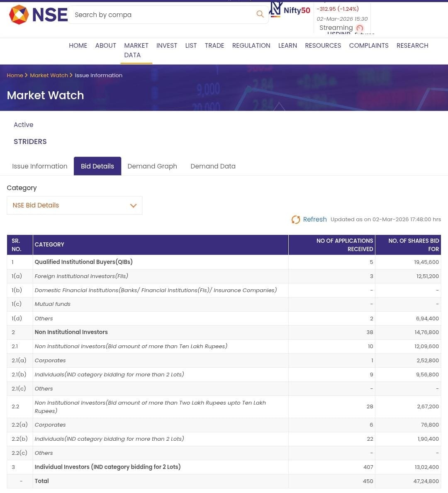Click the shares value 6,94,400
This screenshot has height=493, width=448.
tap(427, 319)
